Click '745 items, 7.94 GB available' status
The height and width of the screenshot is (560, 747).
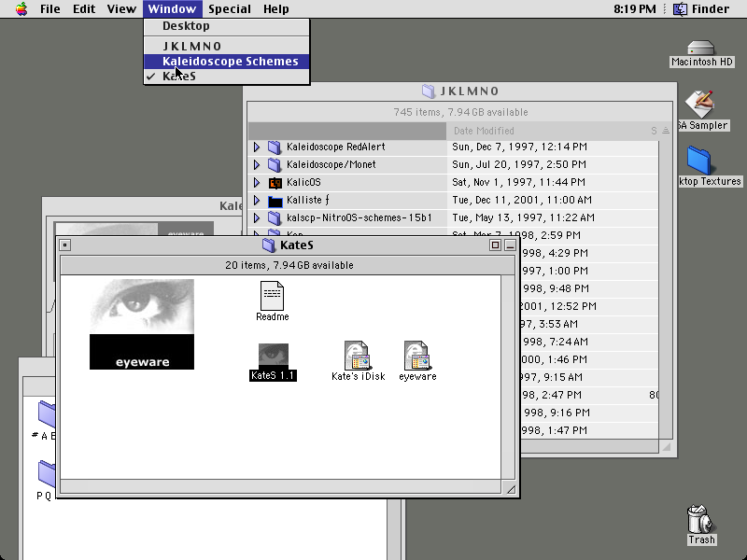[460, 112]
